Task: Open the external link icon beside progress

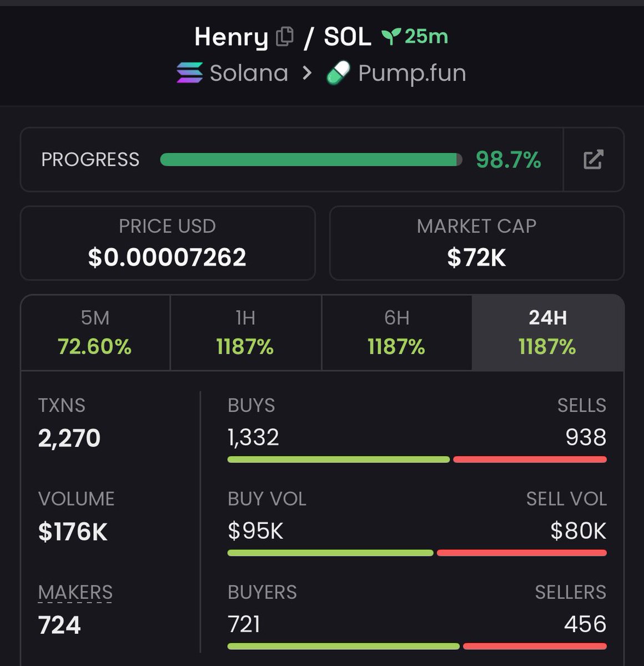Action: point(593,160)
